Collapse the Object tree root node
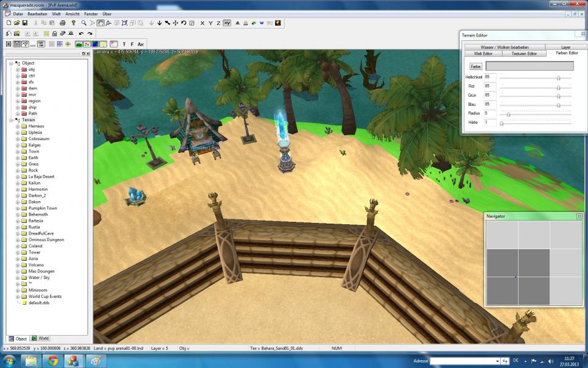Image resolution: width=588 pixels, height=368 pixels. [12, 63]
